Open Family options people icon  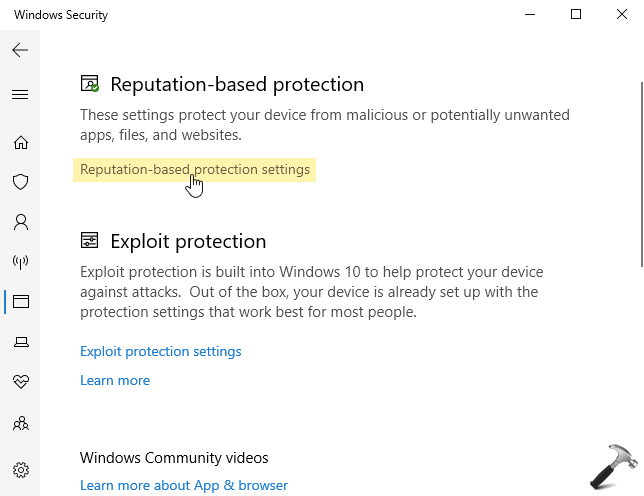point(21,423)
